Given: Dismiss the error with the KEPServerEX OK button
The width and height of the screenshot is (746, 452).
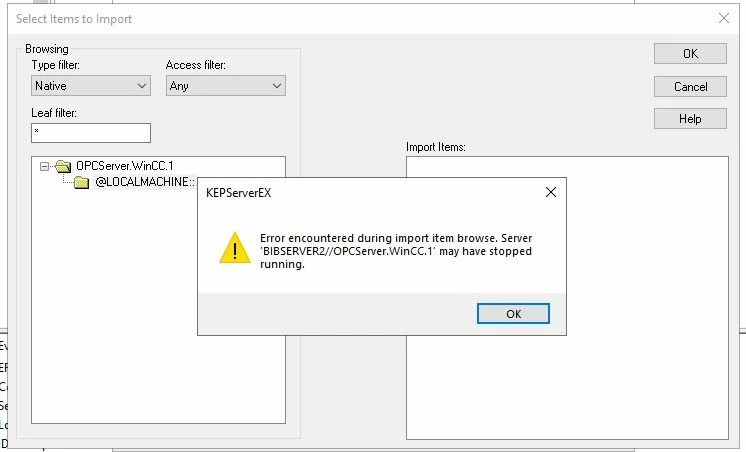Looking at the screenshot, I should [x=513, y=314].
